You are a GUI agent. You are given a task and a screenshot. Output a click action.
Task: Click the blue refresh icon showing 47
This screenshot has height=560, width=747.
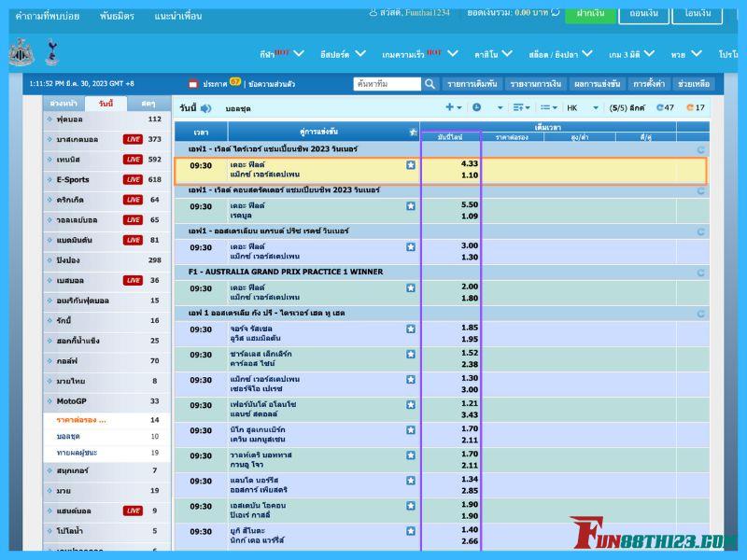pos(660,107)
